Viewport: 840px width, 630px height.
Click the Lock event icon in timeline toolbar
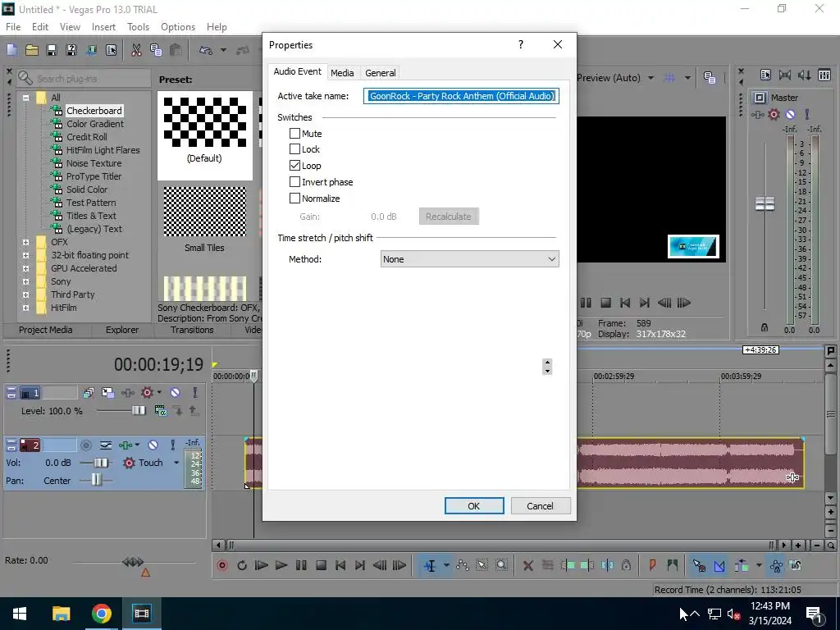pyautogui.click(x=626, y=565)
